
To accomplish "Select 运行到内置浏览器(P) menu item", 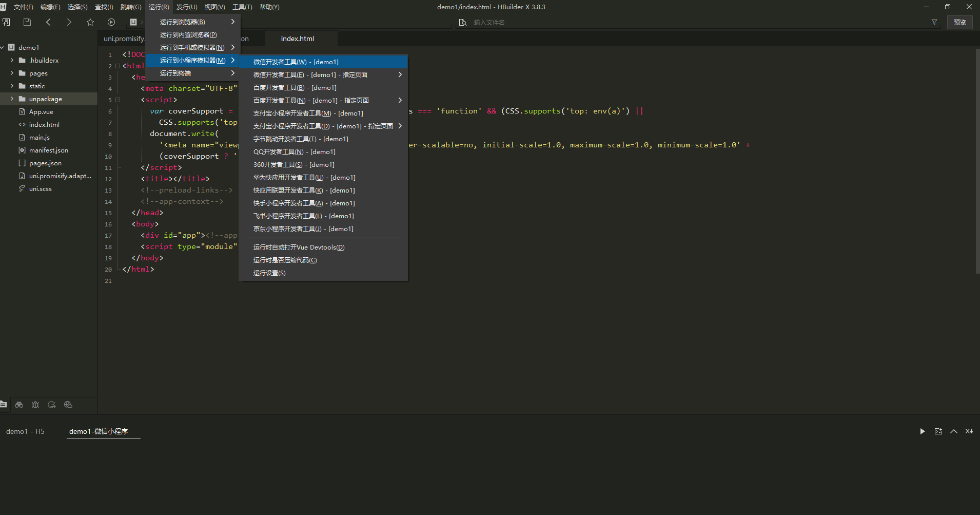I will click(x=193, y=34).
